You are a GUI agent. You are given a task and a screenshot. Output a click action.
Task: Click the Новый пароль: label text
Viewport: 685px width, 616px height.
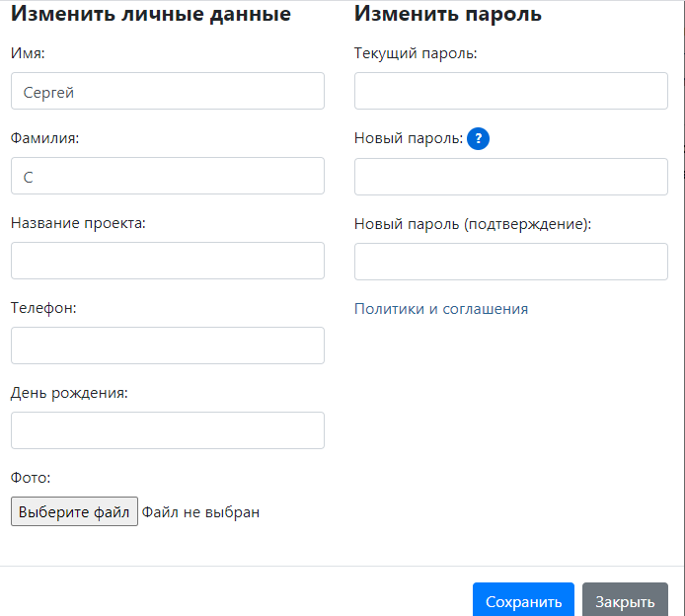[x=409, y=138]
